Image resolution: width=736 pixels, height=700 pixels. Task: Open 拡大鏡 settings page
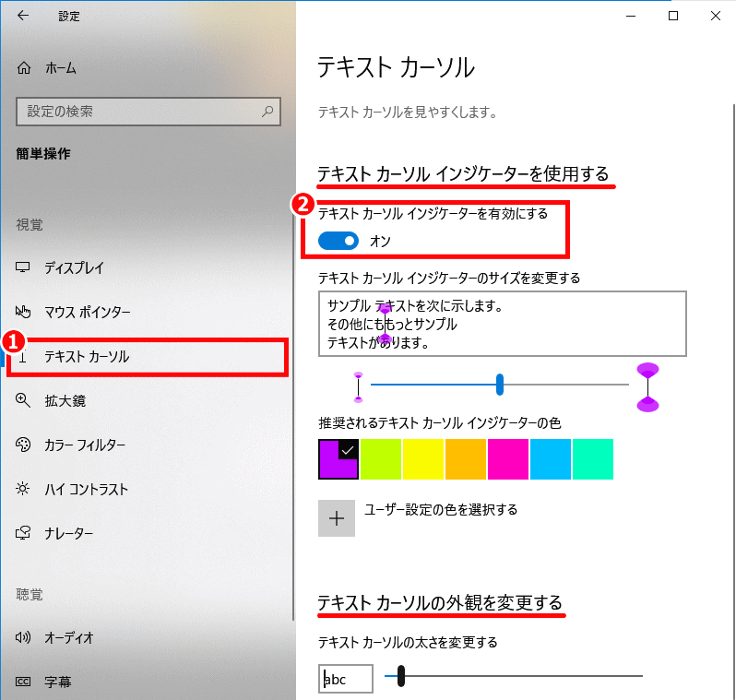(x=65, y=401)
